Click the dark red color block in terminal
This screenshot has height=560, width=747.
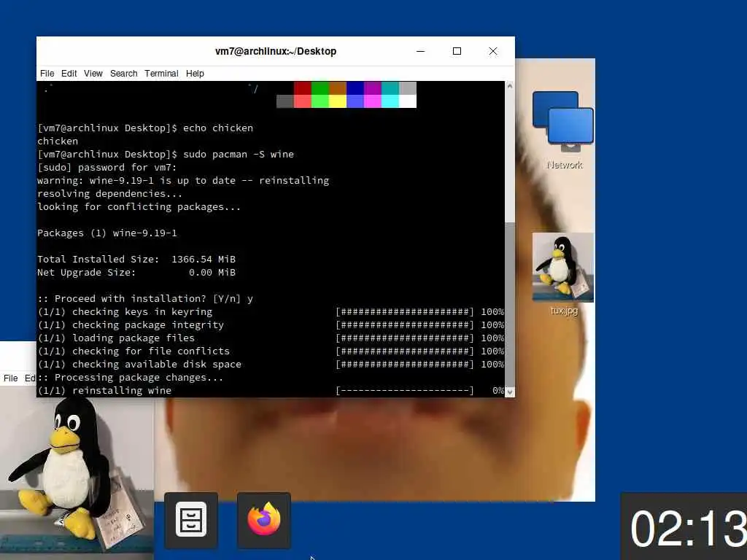click(x=303, y=88)
